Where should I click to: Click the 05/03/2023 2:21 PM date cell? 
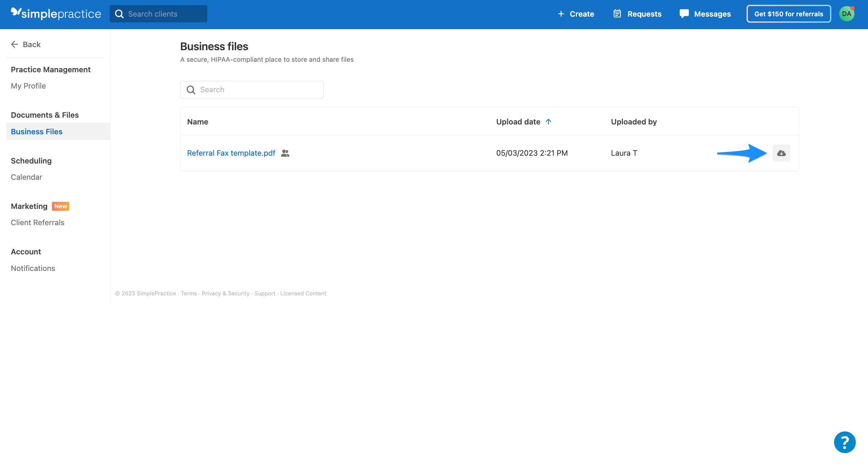coord(532,153)
